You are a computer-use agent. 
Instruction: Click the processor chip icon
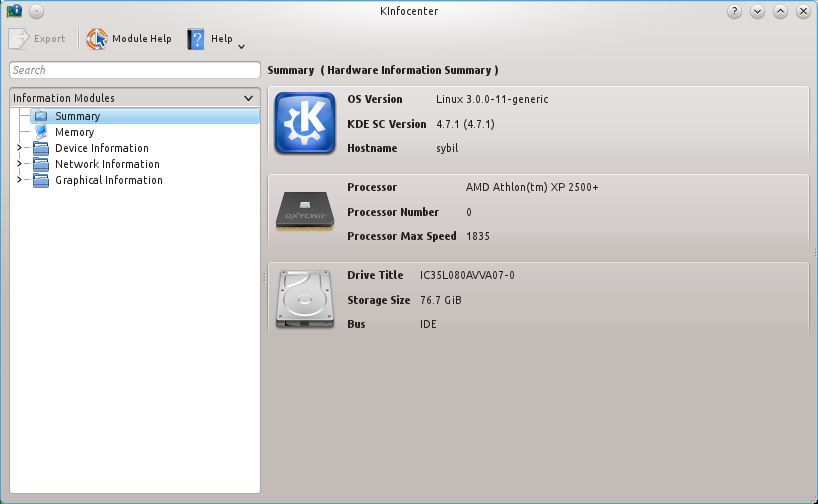coord(304,212)
